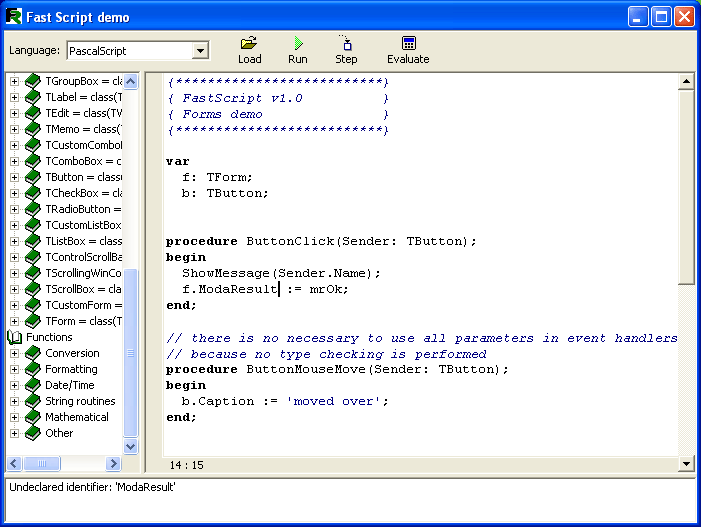
Task: Click tree horizontal scrollbar thumb
Action: [42, 464]
